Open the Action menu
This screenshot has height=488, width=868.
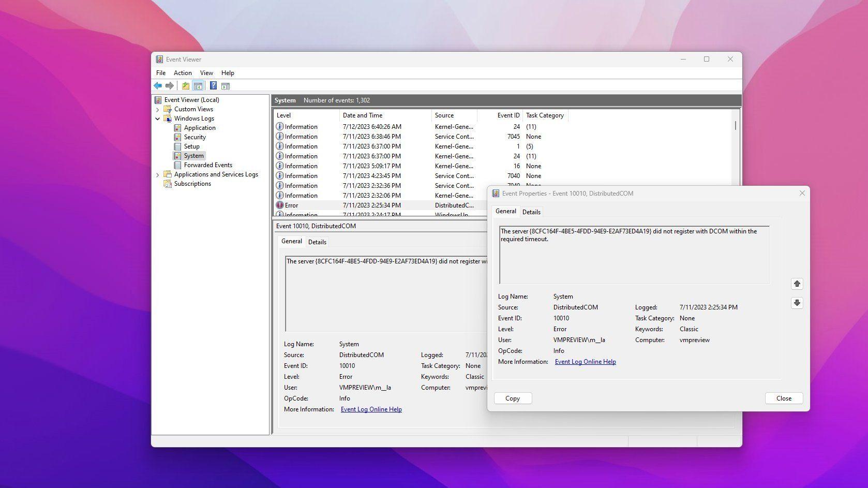(182, 72)
